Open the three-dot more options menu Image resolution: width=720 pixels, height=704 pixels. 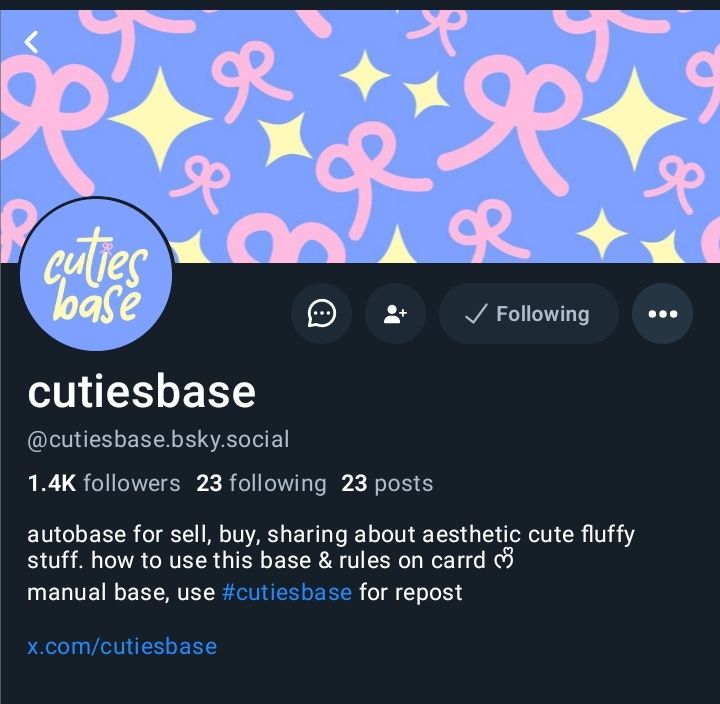[663, 314]
